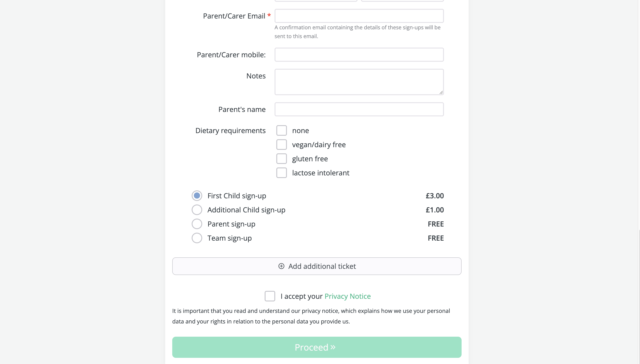Select the Parent sign-up radio button
Image resolution: width=640 pixels, height=364 pixels.
coord(197,224)
